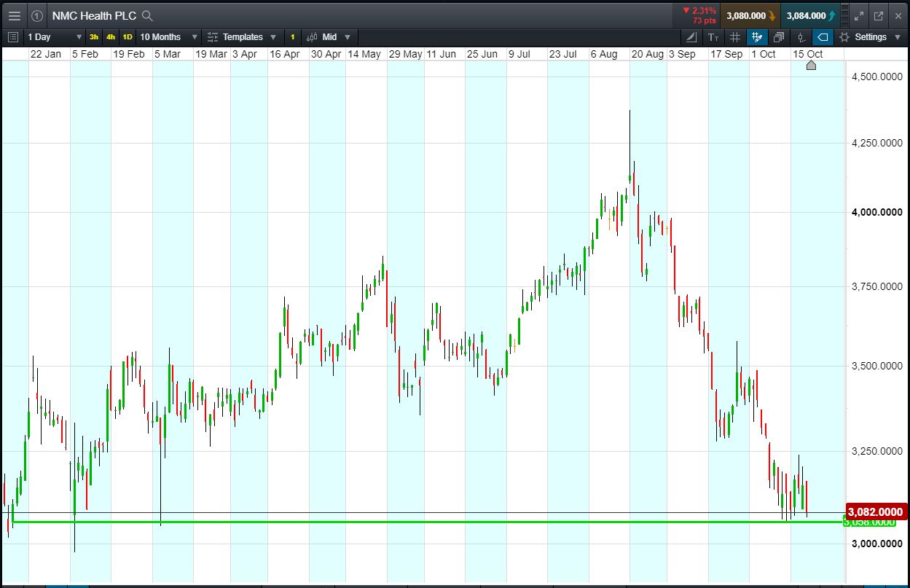Toggle the price label tag button
Screen dimensions: 910x588
coord(823,37)
